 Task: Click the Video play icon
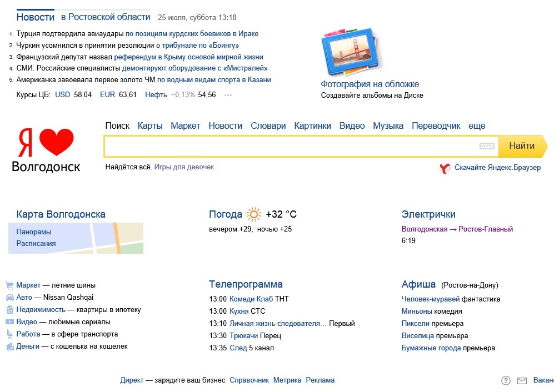point(9,321)
